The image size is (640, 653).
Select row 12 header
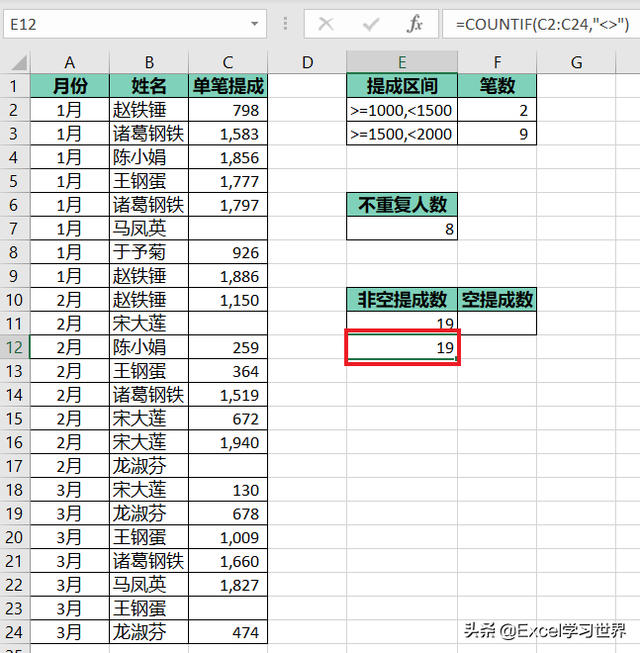(x=15, y=347)
